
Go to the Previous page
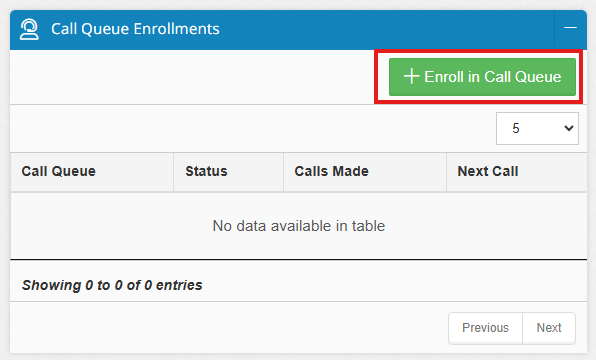485,328
